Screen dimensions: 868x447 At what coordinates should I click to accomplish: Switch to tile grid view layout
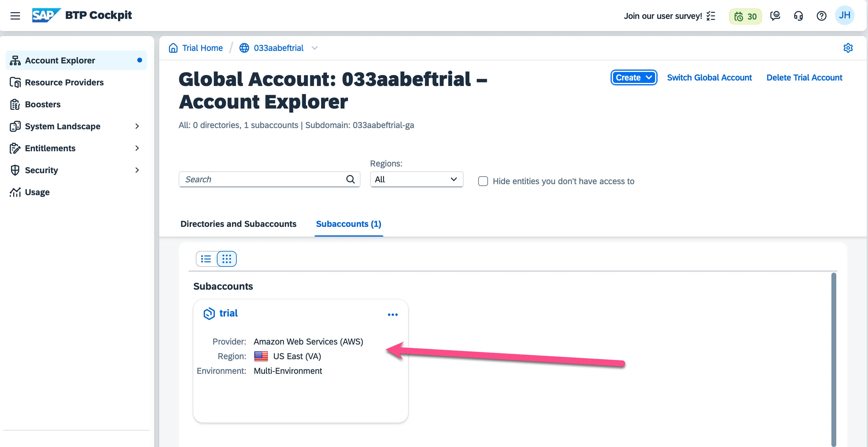pyautogui.click(x=226, y=259)
